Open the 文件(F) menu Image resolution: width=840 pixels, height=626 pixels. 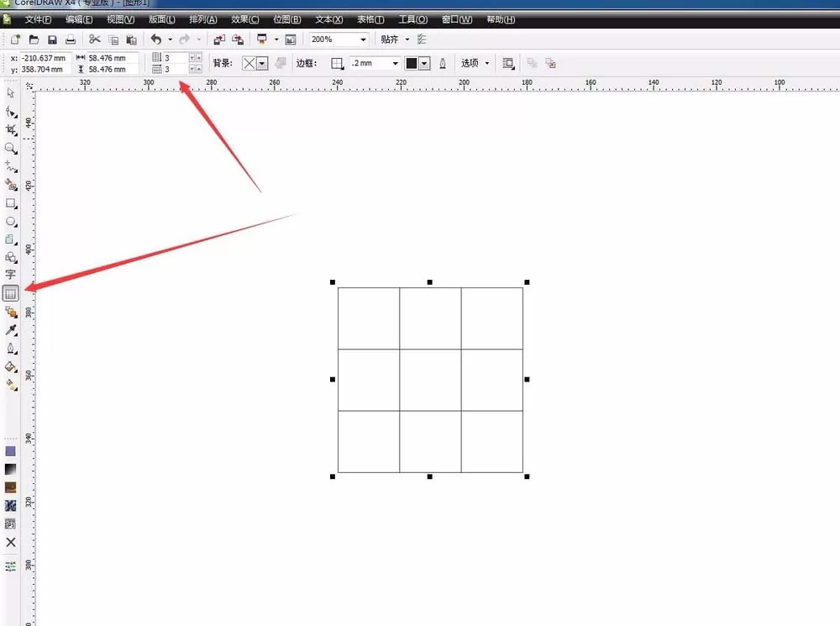tap(38, 20)
